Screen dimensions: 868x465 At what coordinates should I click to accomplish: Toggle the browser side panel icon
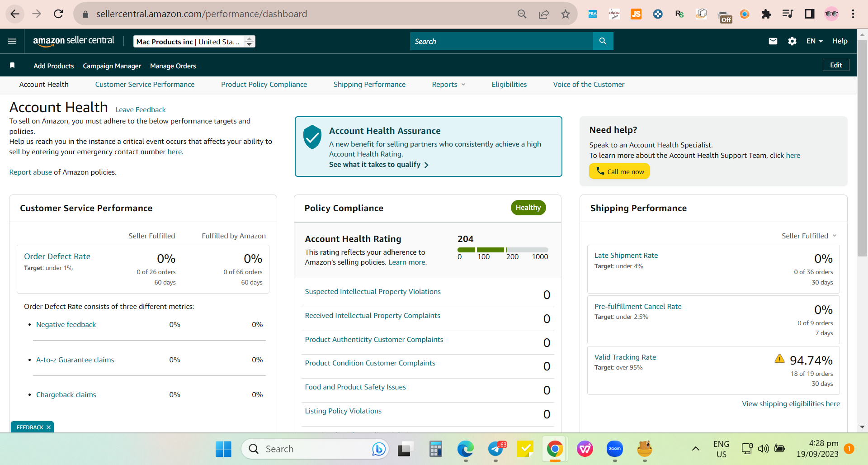pos(809,14)
